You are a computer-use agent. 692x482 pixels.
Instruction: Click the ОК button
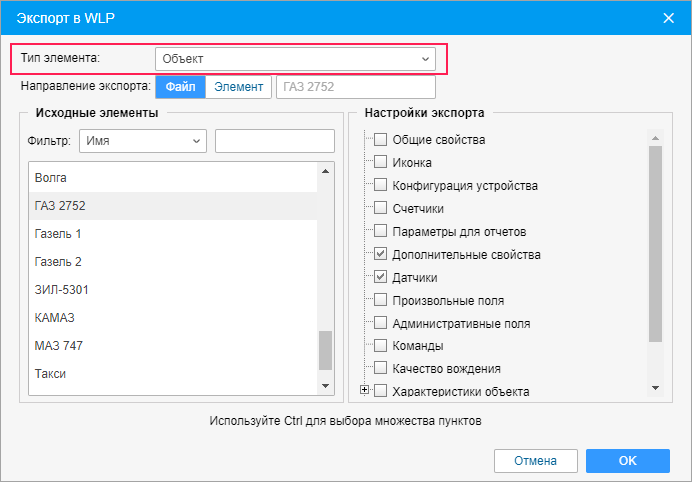click(628, 461)
